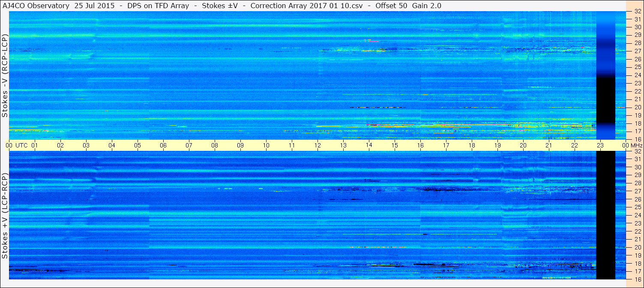
Task: Click the '00 UTC' time axis label
Action: tap(17, 145)
